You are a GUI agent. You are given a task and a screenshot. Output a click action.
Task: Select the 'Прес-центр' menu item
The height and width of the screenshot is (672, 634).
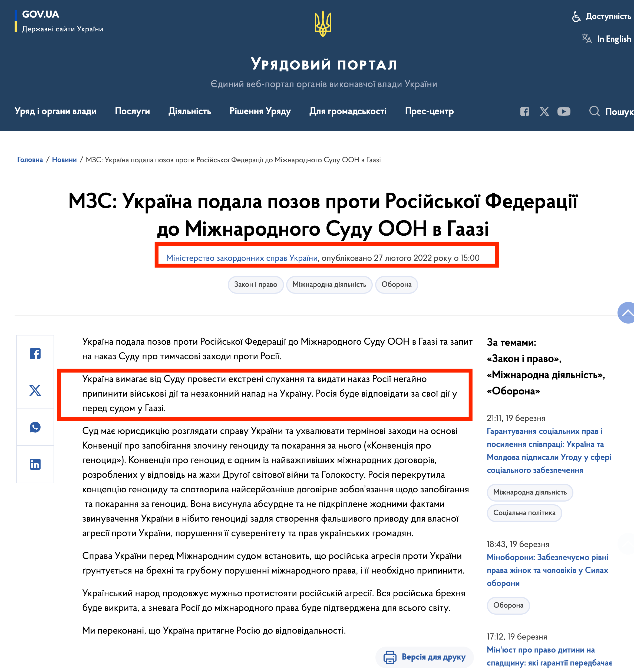[429, 111]
